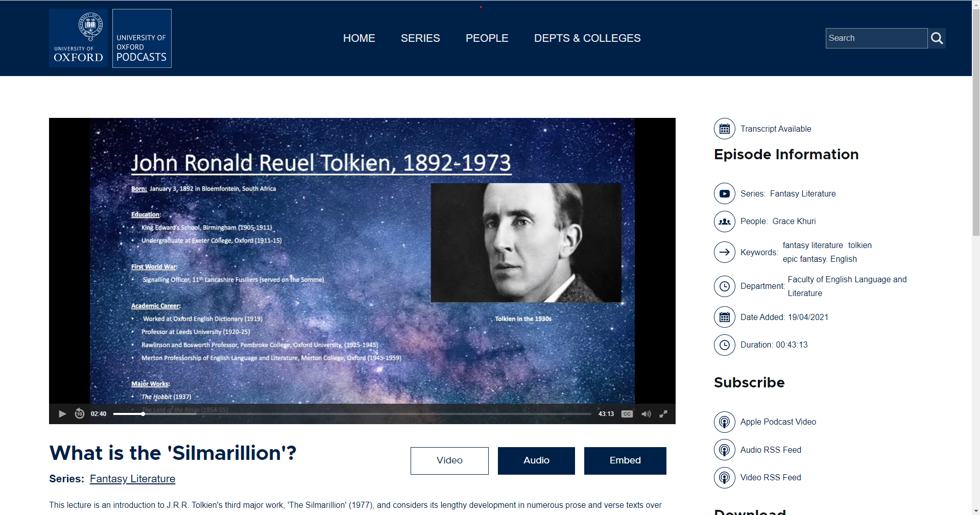This screenshot has width=980, height=515.
Task: Click the 02:40 elapsed time label
Action: point(99,414)
